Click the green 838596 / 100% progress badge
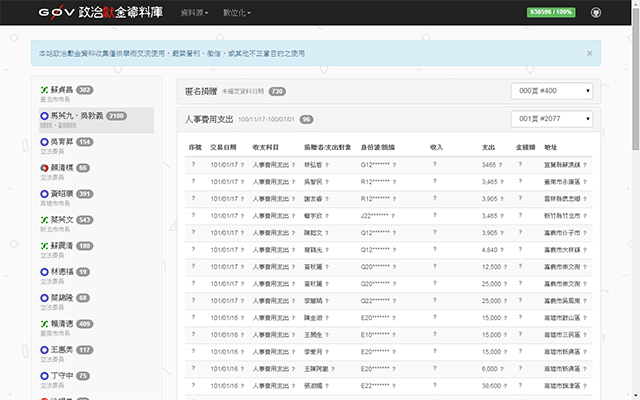Viewport: 640px width, 400px height. 552,14
